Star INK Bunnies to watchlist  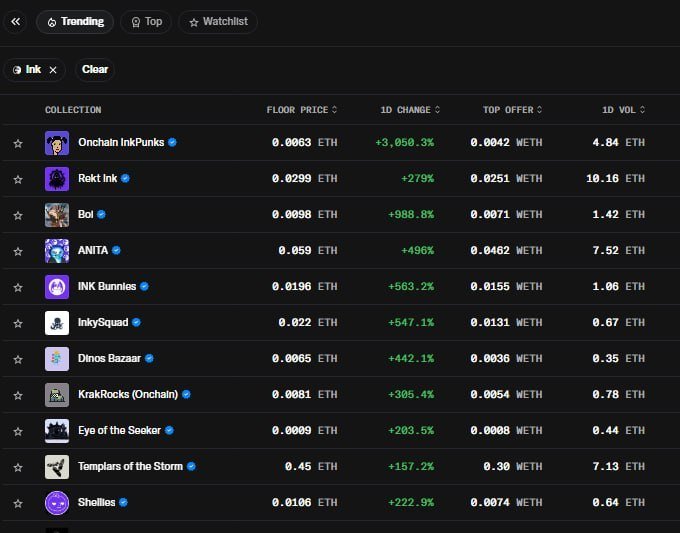click(x=18, y=287)
